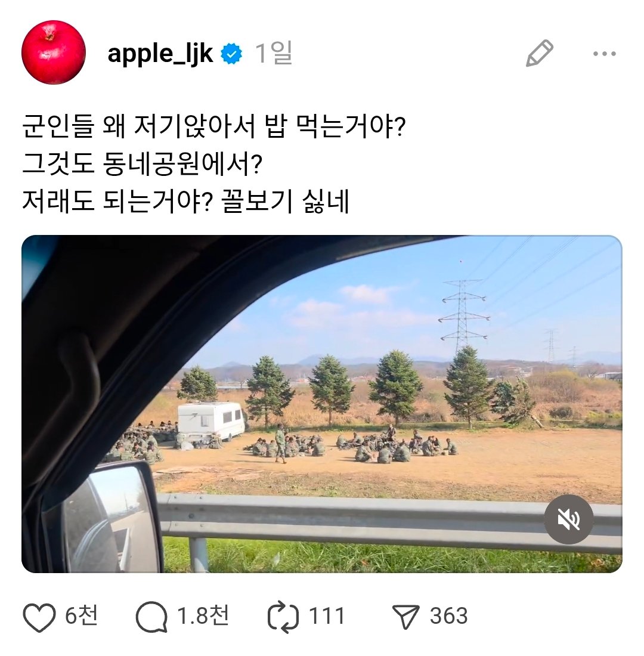
Task: Tap the speech bubble comment icon
Action: click(x=151, y=617)
